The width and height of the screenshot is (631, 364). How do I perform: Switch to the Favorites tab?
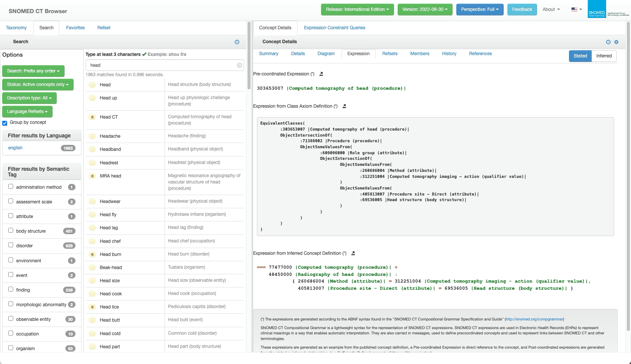click(75, 28)
